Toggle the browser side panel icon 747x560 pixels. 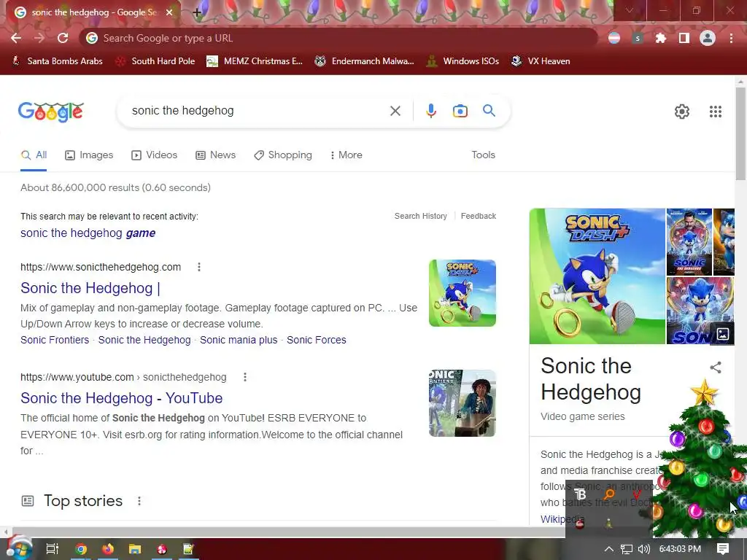coord(684,38)
